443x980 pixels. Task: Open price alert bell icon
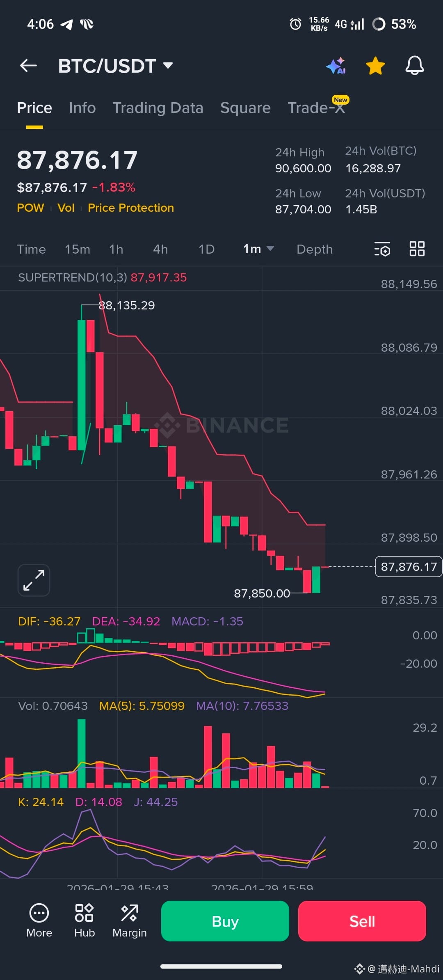(415, 66)
